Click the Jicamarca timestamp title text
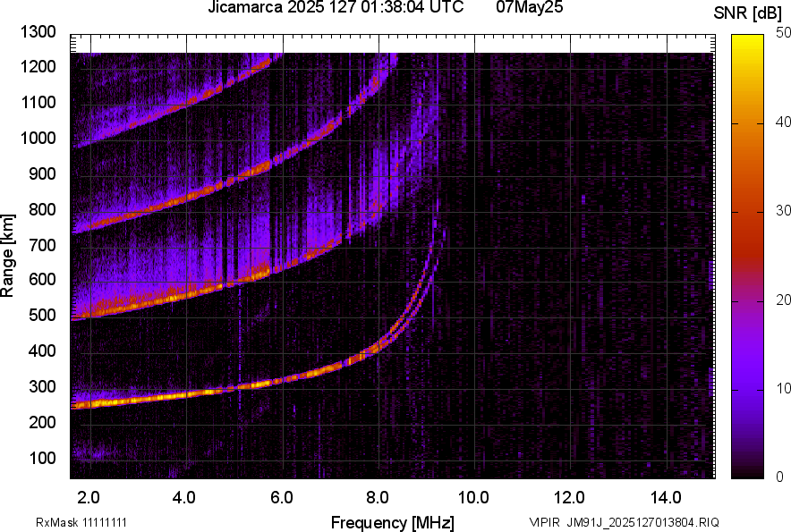 point(336,8)
